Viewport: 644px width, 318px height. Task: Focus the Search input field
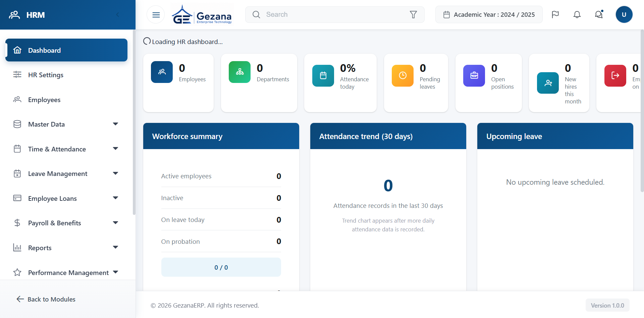[x=335, y=14]
